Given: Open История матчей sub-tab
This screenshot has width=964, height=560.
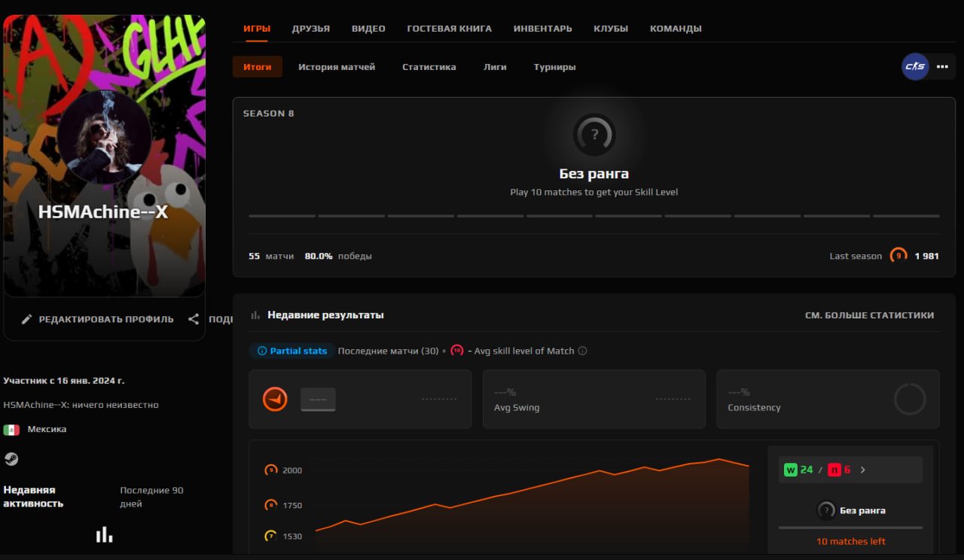Looking at the screenshot, I should coord(337,67).
